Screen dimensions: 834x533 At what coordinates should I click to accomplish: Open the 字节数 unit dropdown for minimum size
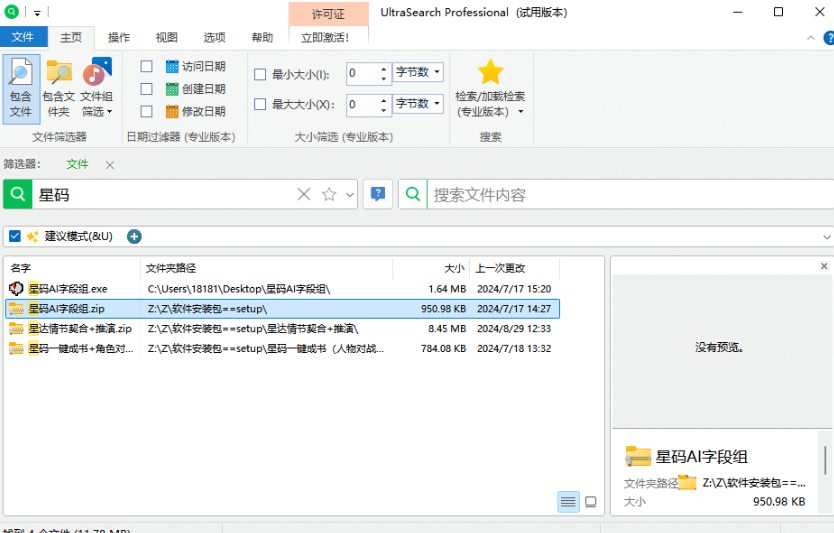click(418, 73)
